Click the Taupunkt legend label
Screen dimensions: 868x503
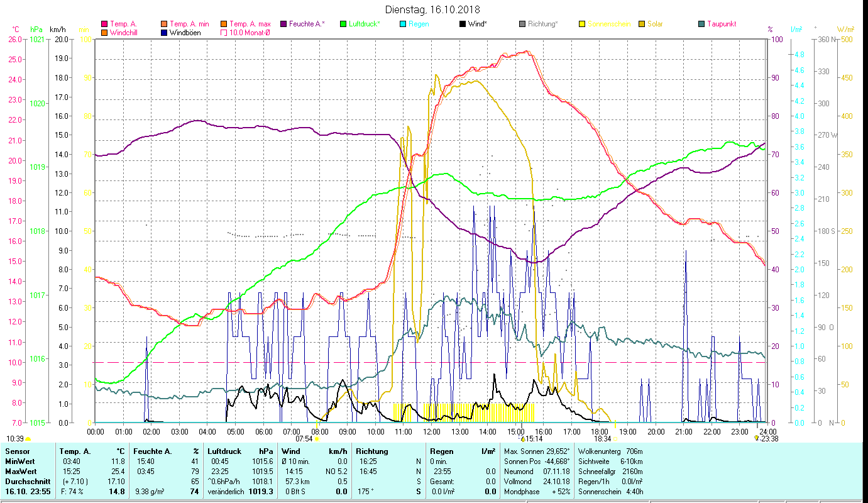(722, 24)
